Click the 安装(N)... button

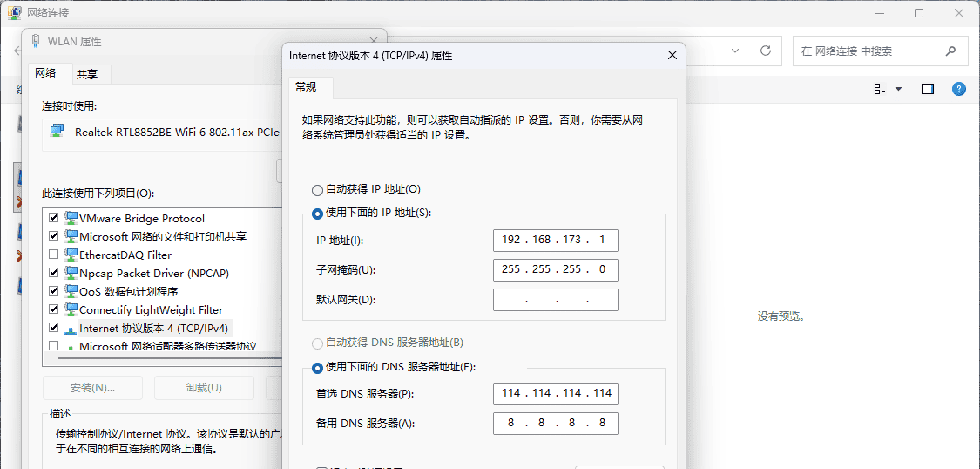coord(92,388)
